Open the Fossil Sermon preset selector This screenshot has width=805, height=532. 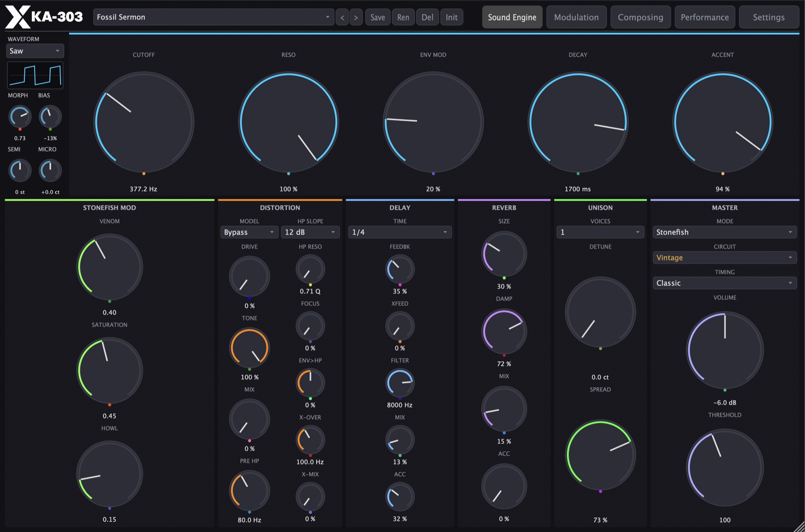coord(213,17)
